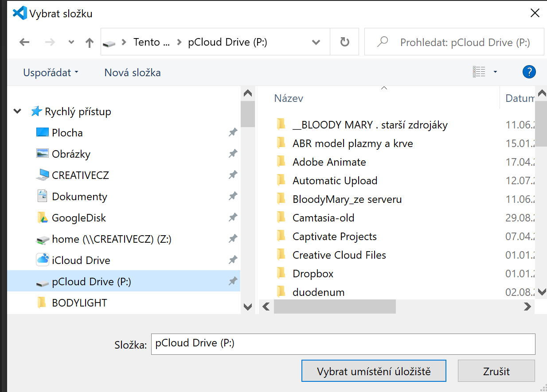Open the help question mark icon

(x=529, y=72)
